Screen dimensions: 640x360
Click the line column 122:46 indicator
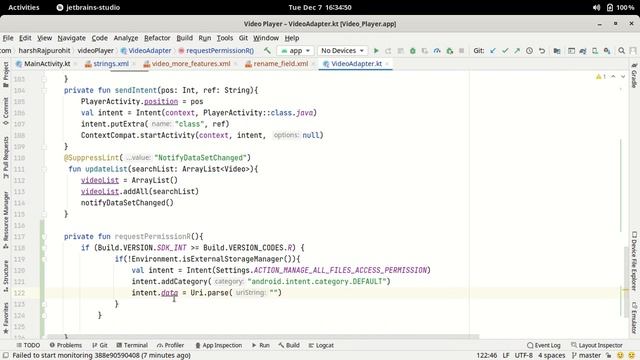pos(487,356)
